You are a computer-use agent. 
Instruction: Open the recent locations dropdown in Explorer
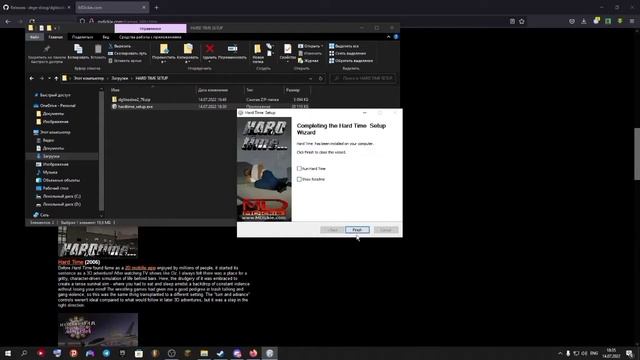tap(49, 78)
